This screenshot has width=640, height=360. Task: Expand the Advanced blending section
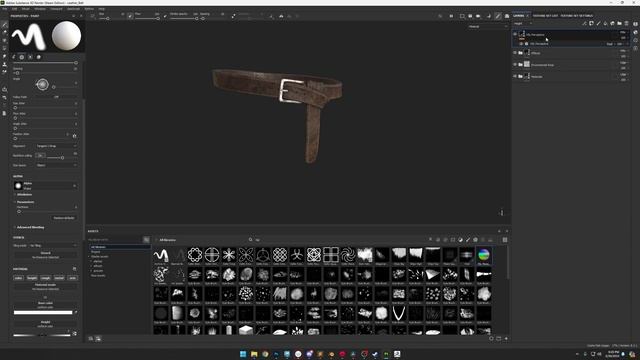tap(30, 227)
